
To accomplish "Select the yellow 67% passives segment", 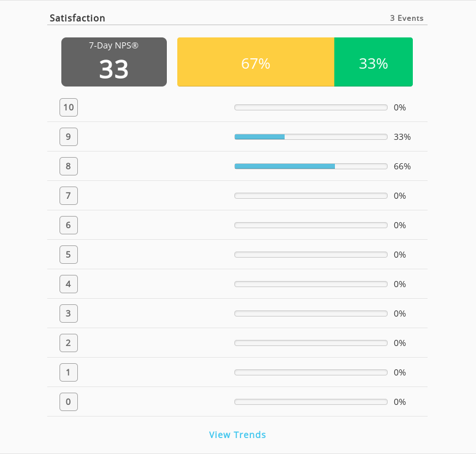I will click(256, 62).
